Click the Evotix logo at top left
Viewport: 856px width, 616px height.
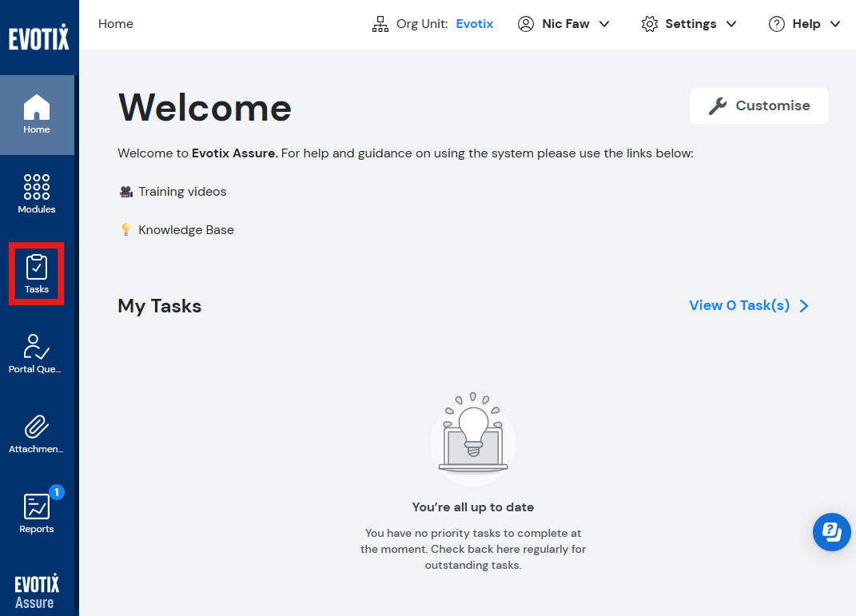(38, 37)
